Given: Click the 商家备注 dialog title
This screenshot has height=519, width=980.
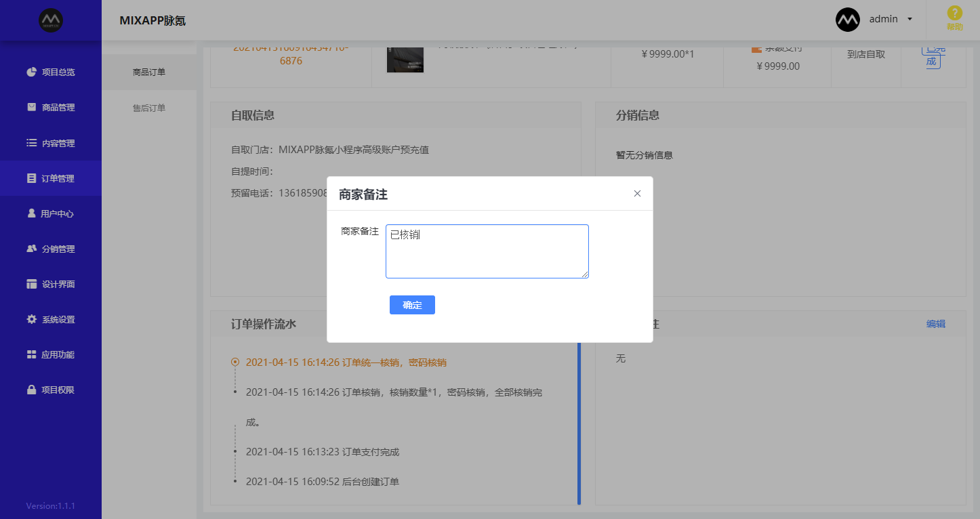Looking at the screenshot, I should click(x=363, y=194).
